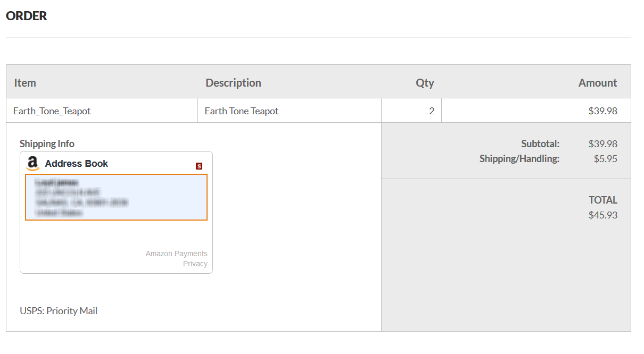Click the Address Book heading
644x354 pixels.
pos(76,164)
